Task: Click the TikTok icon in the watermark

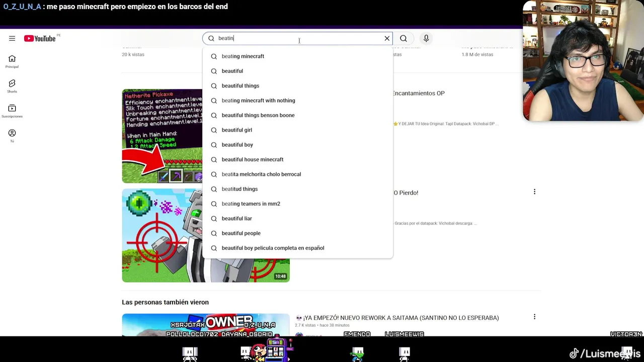Action: (574, 353)
